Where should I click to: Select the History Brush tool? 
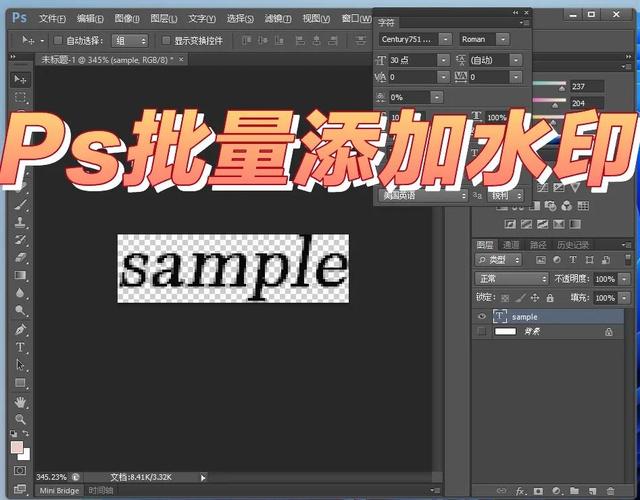20,240
